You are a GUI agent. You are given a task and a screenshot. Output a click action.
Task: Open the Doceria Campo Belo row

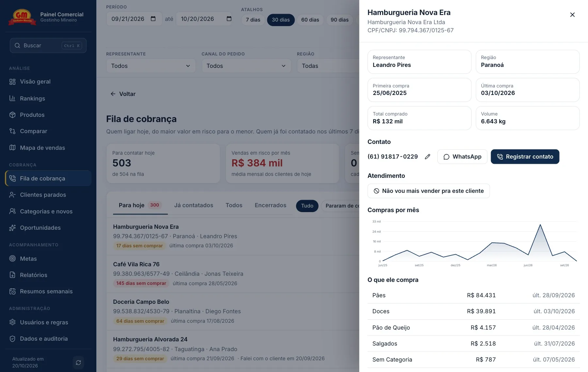(x=233, y=311)
